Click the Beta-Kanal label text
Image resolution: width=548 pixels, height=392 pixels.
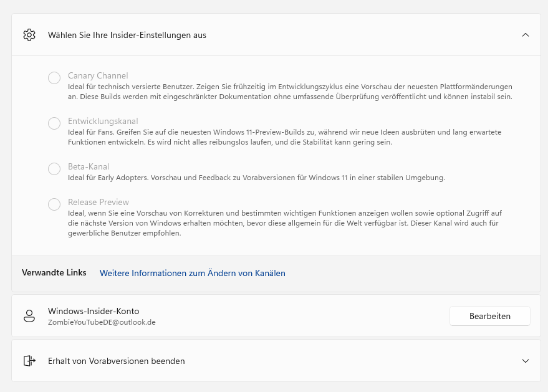89,166
